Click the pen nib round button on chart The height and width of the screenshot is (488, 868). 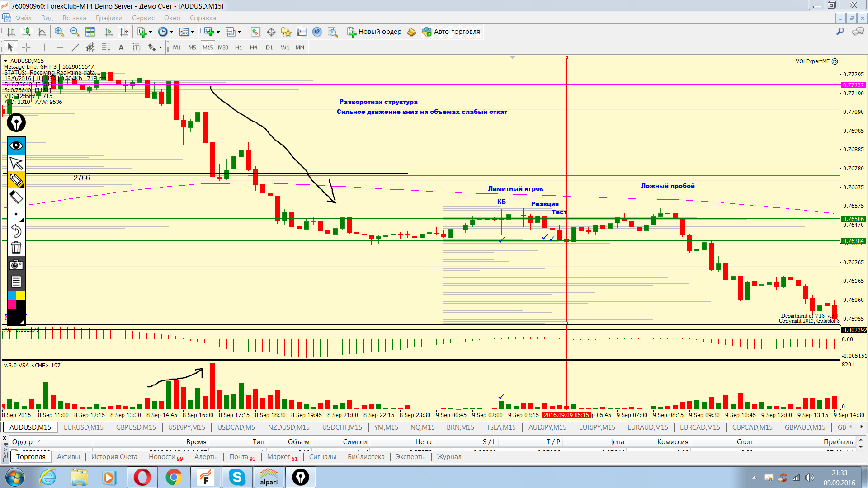tap(16, 122)
